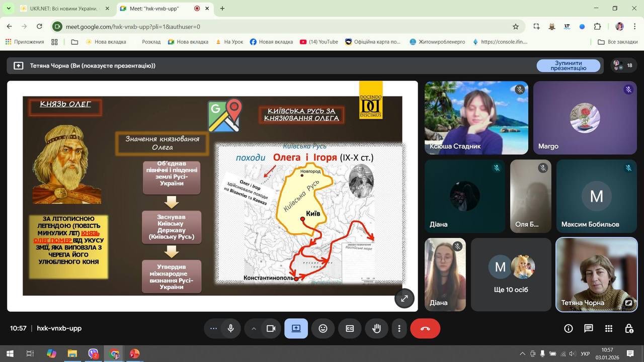644x362 pixels.
Task: Switch to the UKR.NET browser tab
Action: 65,9
